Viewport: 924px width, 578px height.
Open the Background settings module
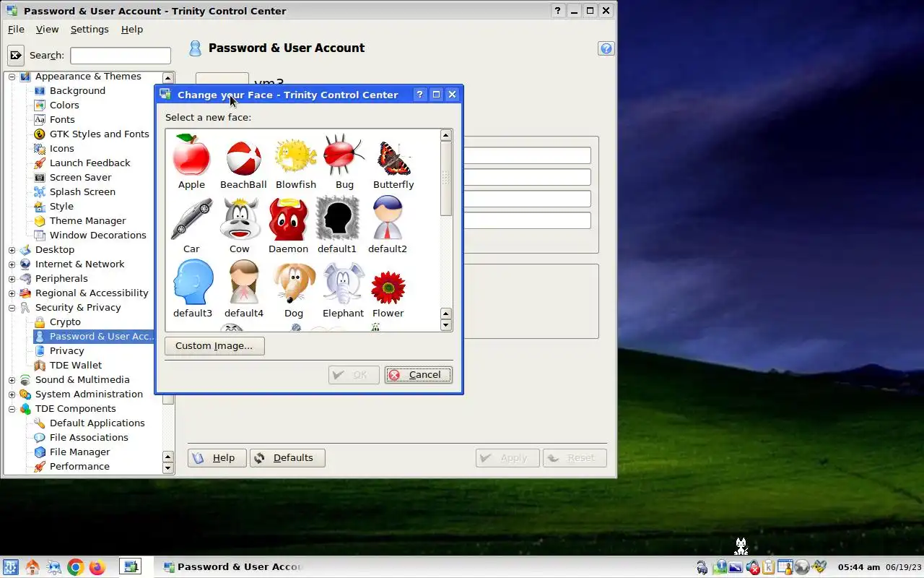tap(77, 90)
